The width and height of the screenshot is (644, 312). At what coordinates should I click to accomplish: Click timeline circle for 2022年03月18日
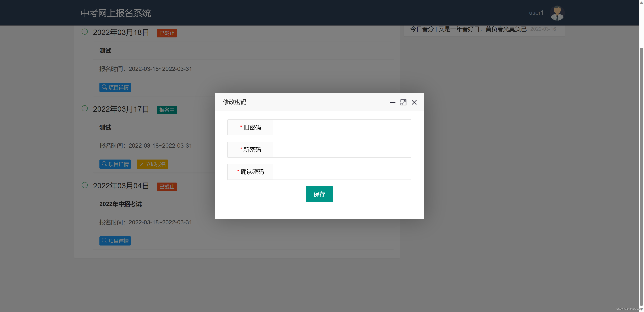point(85,32)
